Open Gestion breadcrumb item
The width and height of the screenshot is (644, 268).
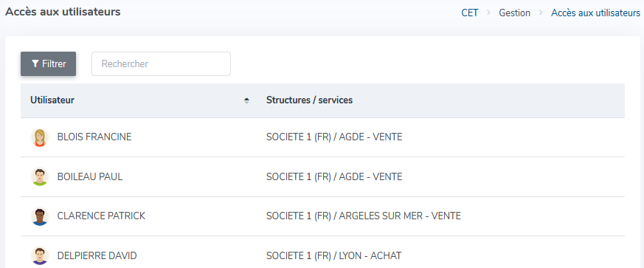(x=515, y=13)
